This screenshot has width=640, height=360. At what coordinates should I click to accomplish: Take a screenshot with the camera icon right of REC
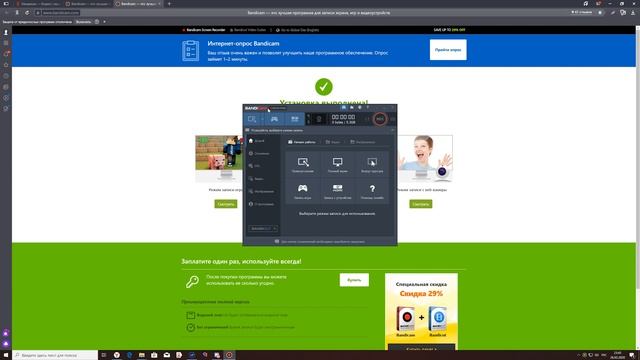[393, 119]
